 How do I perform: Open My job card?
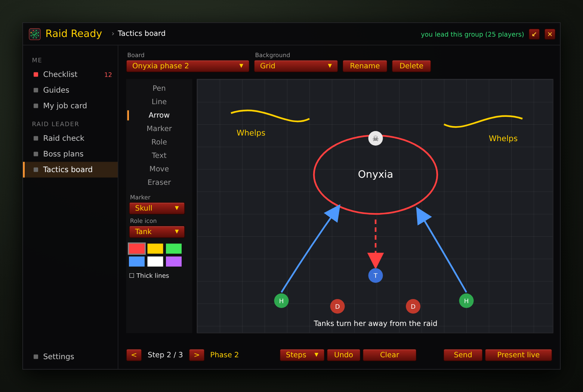71,106
